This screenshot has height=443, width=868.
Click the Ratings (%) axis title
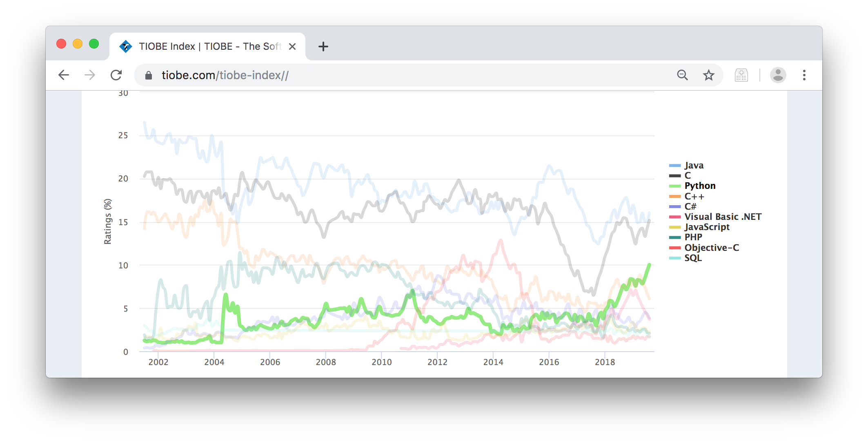point(107,221)
